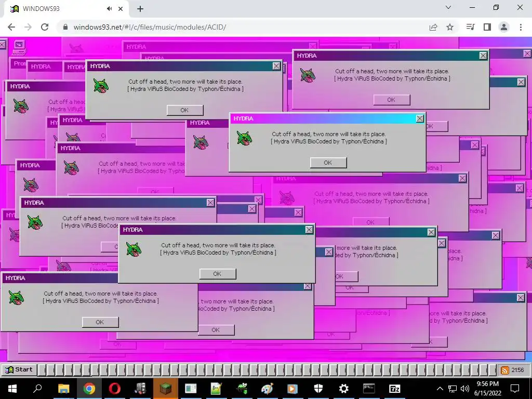The width and height of the screenshot is (532, 399).
Task: Open the Windows Start menu
Action: click(12, 389)
